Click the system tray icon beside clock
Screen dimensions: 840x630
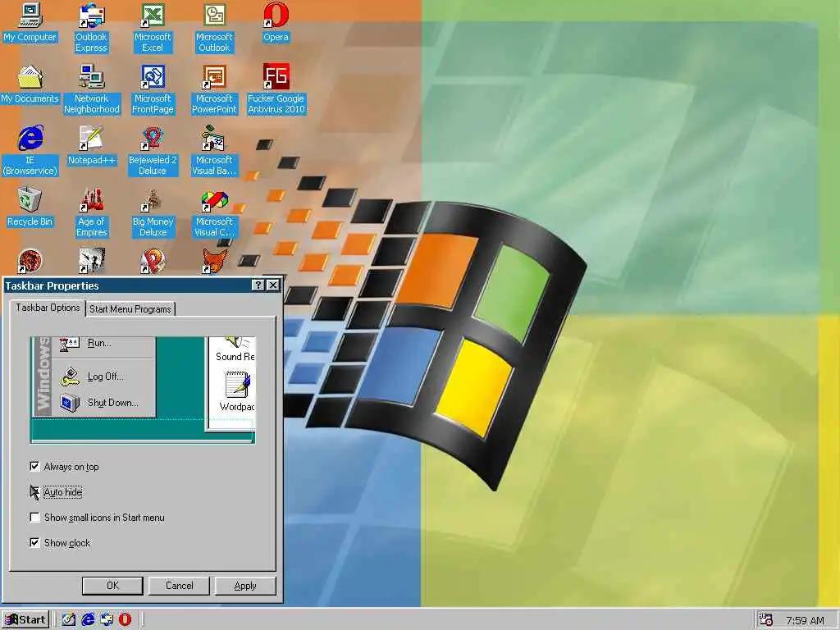pos(766,619)
